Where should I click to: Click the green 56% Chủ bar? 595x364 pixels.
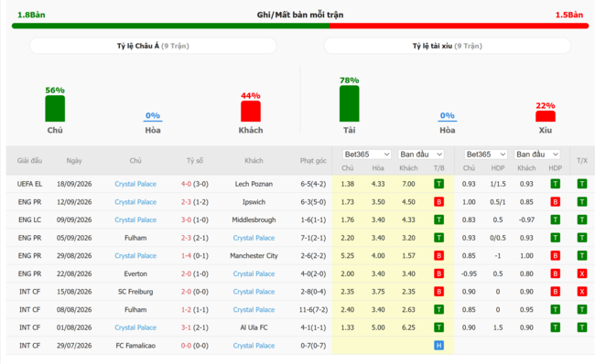coord(55,109)
